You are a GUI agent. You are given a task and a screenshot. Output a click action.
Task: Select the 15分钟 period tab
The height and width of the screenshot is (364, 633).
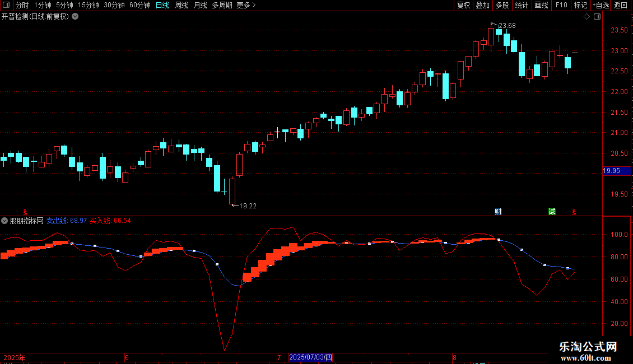coord(89,5)
